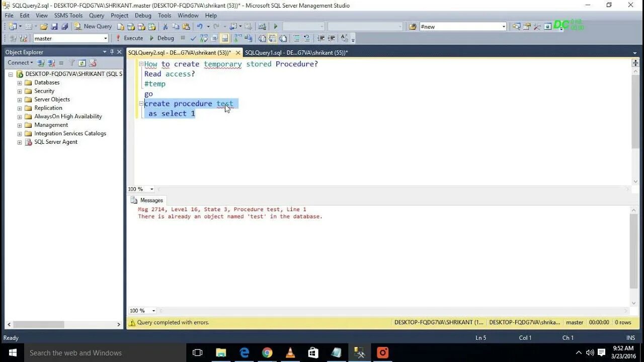Screen dimensions: 644x362
Task: Click Uncomment selected lines icon
Action: [306, 38]
